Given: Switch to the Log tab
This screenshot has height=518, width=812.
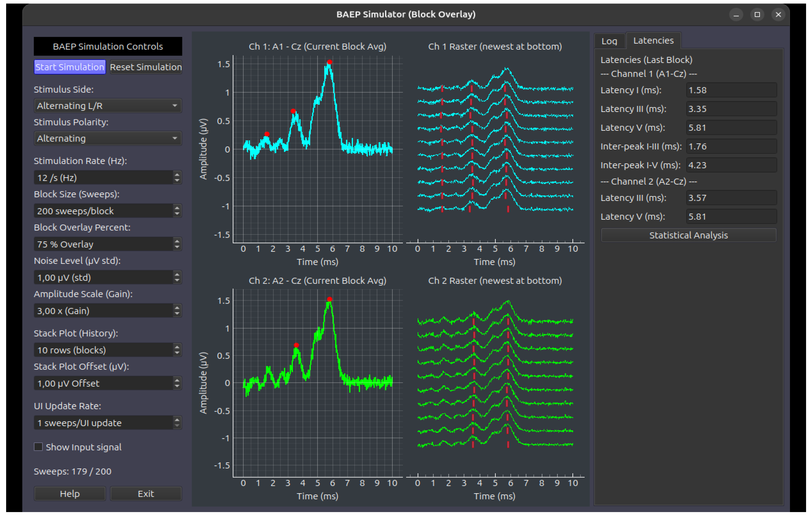Looking at the screenshot, I should pyautogui.click(x=609, y=41).
